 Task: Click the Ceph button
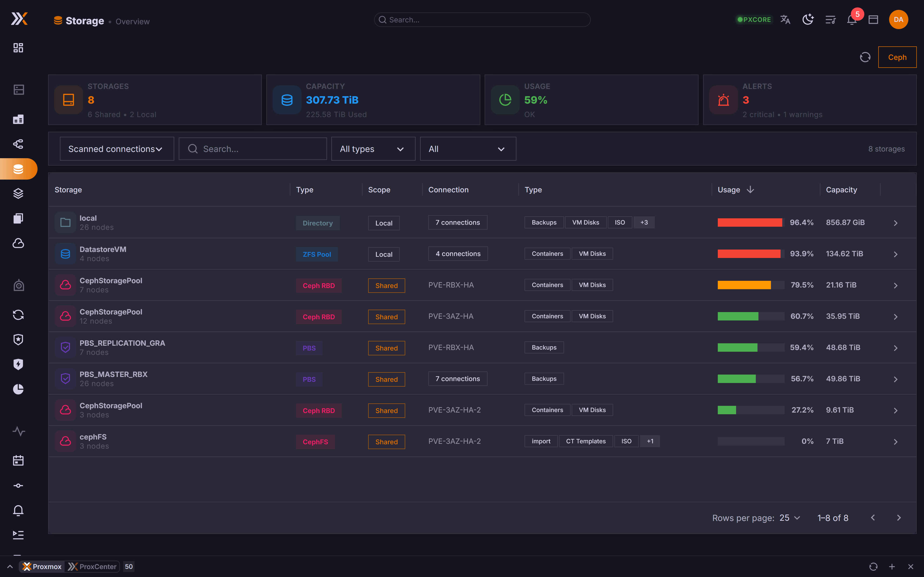click(x=897, y=57)
